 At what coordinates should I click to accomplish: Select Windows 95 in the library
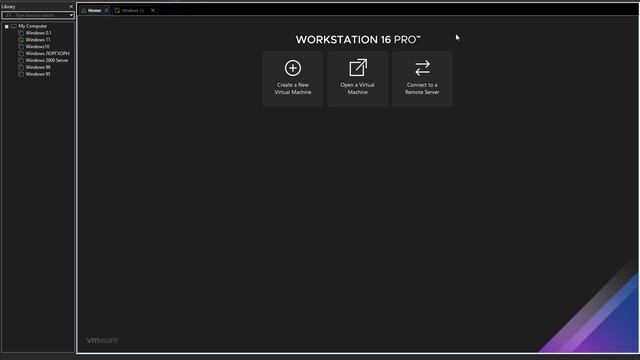[x=38, y=74]
